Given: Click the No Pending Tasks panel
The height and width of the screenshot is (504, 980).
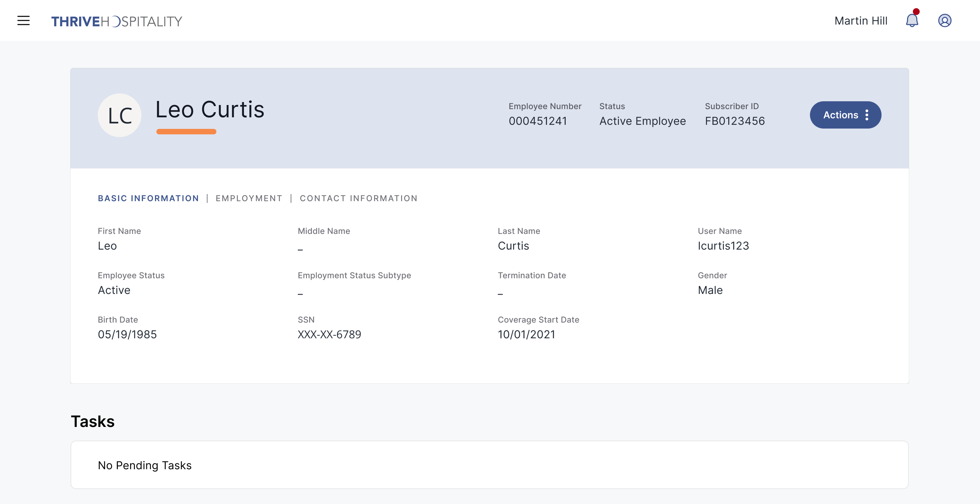Looking at the screenshot, I should pyautogui.click(x=489, y=465).
